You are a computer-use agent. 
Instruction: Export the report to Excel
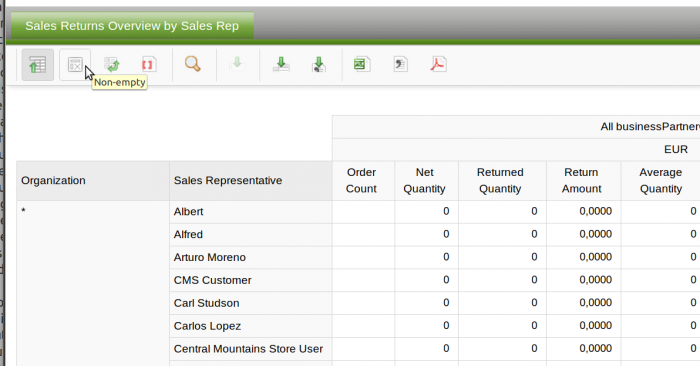pyautogui.click(x=362, y=64)
